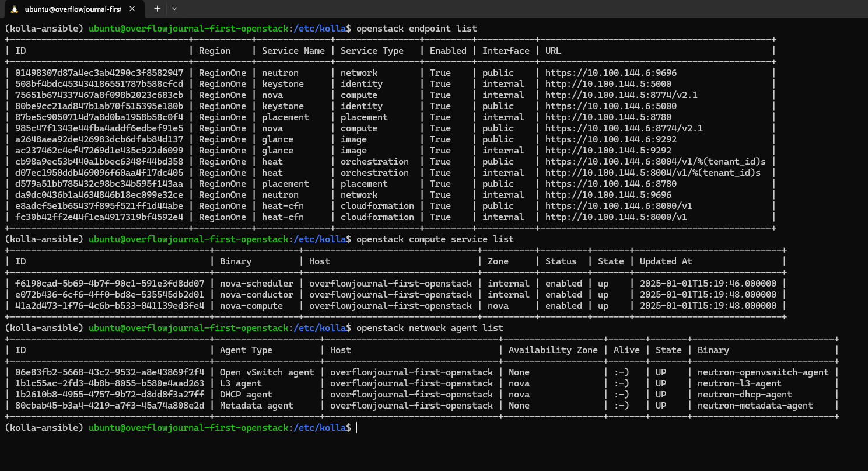868x471 pixels.
Task: Click the 'URL' column header
Action: [553, 51]
